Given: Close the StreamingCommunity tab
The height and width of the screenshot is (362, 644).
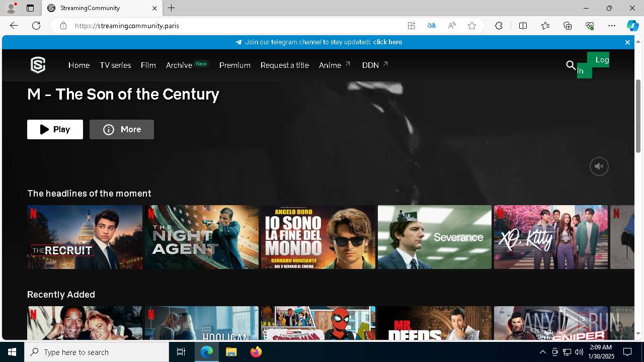Looking at the screenshot, I should (x=155, y=8).
